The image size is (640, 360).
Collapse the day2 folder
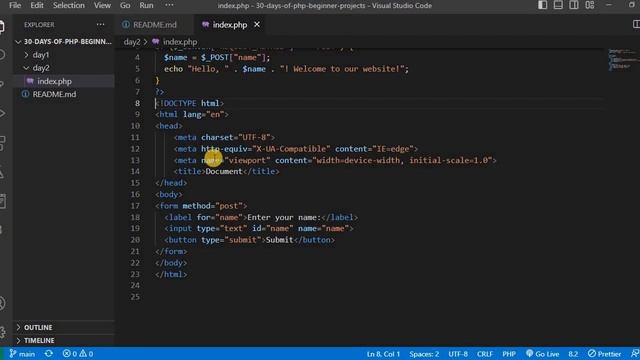(64, 68)
